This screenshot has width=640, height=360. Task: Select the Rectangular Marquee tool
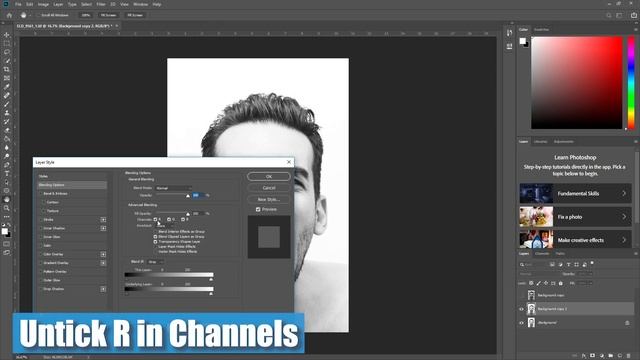coord(7,43)
